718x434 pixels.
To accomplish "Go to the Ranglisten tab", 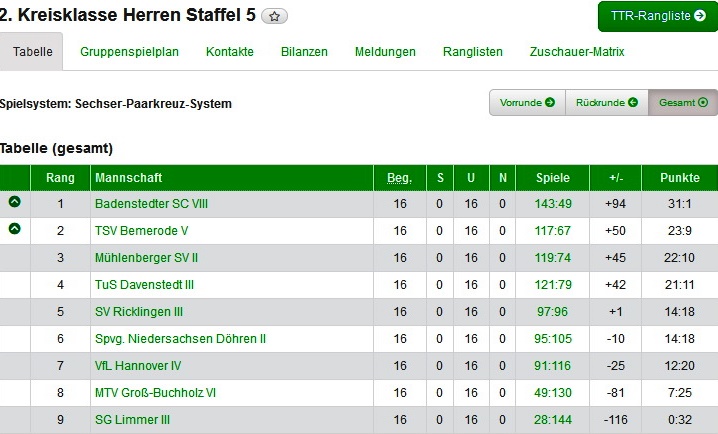I will point(473,52).
